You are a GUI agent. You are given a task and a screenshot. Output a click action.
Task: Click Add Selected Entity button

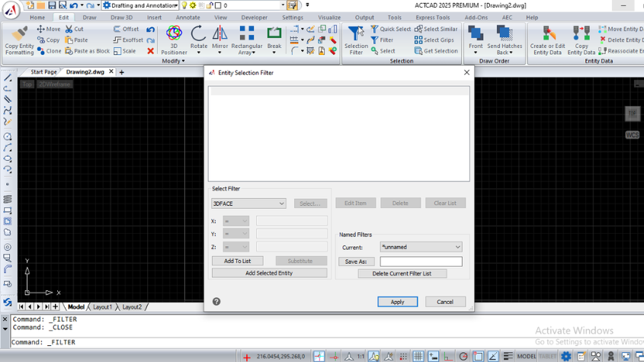pos(269,273)
